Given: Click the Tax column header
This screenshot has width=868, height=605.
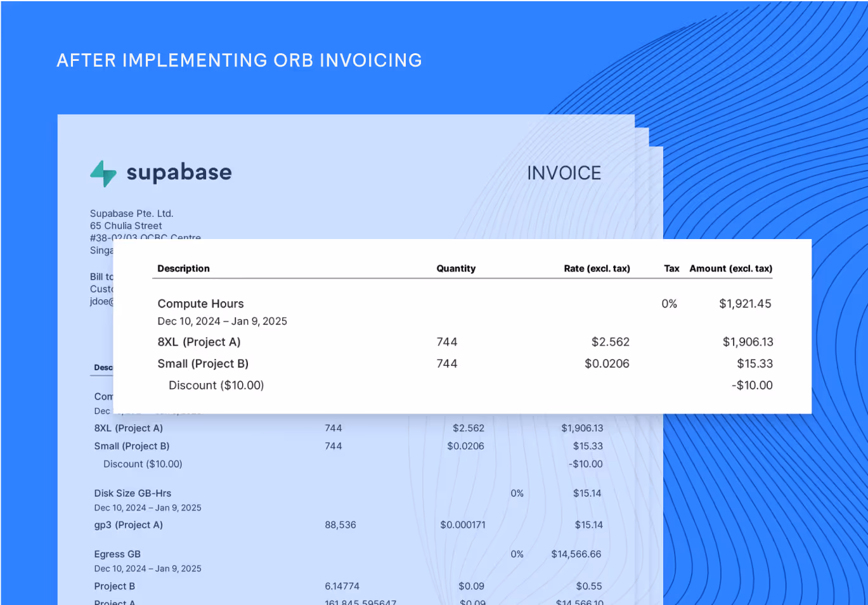Looking at the screenshot, I should point(671,268).
